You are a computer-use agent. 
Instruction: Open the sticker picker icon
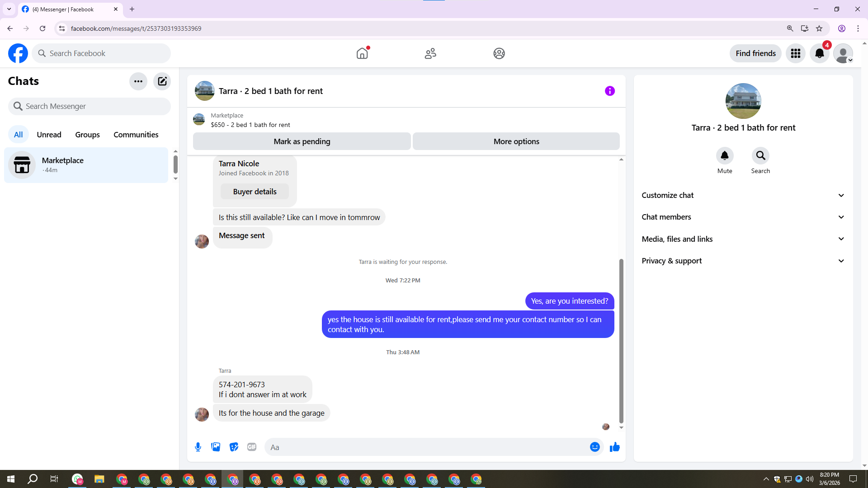pyautogui.click(x=234, y=447)
